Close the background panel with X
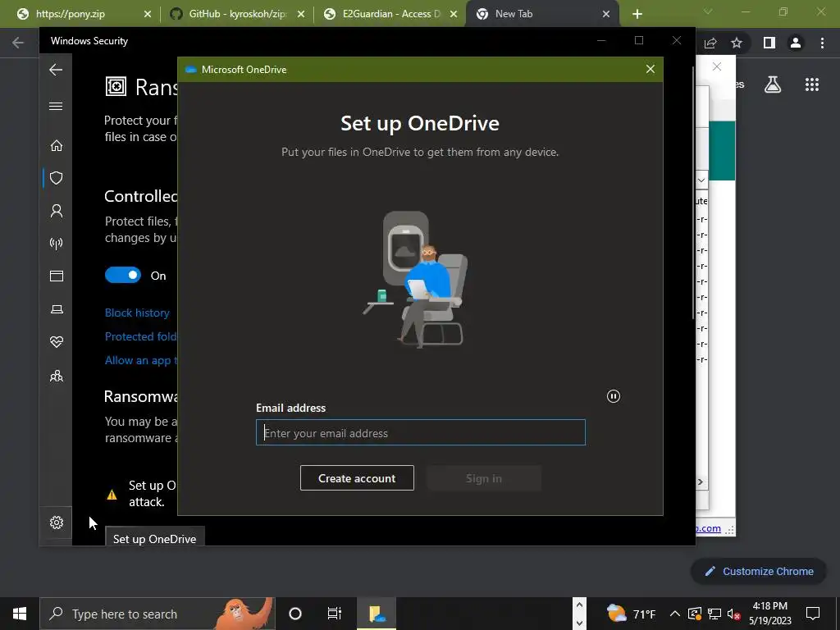The height and width of the screenshot is (630, 840). [717, 66]
